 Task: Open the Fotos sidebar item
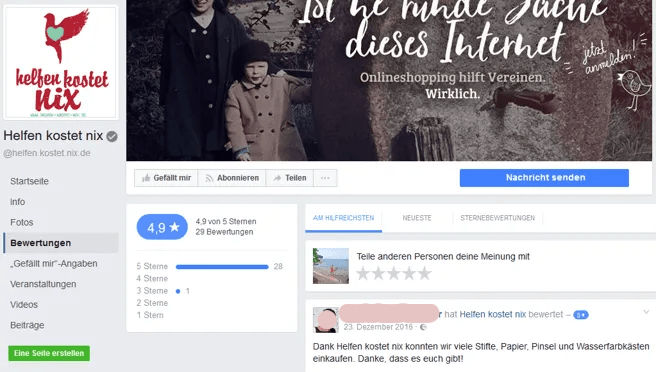(x=22, y=222)
